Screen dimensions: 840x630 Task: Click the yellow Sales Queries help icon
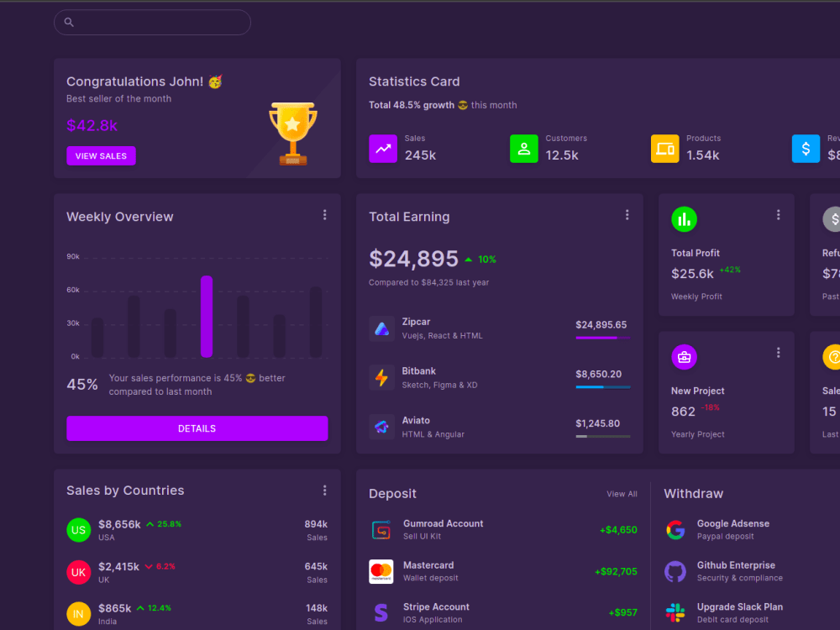832,357
